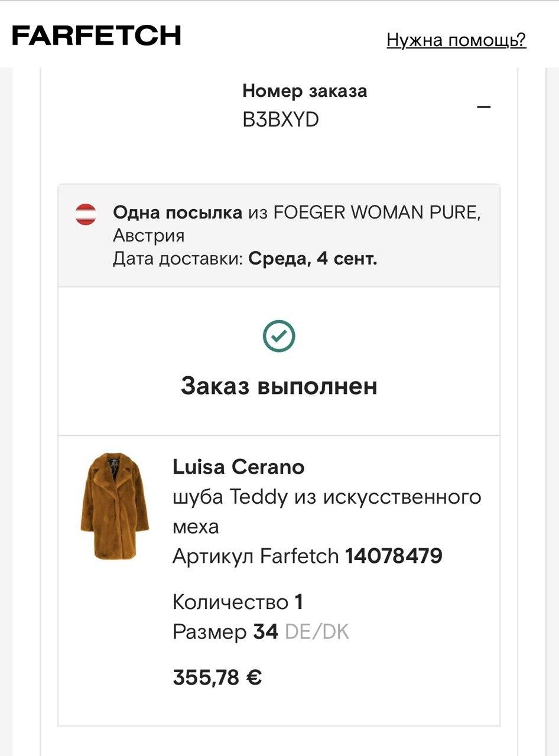559x756 pixels.
Task: Select the order number B3BXYD
Action: coord(280,120)
